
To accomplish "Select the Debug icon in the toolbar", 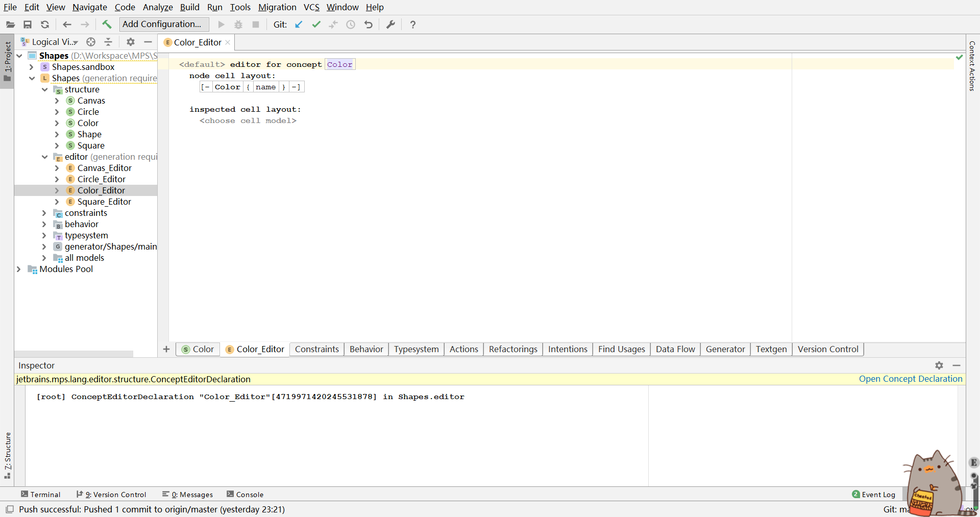I will [x=238, y=24].
